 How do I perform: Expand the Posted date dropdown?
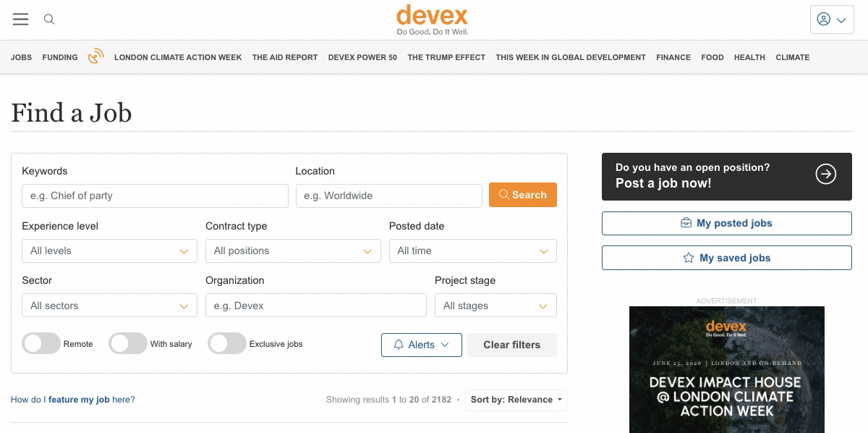coord(473,251)
